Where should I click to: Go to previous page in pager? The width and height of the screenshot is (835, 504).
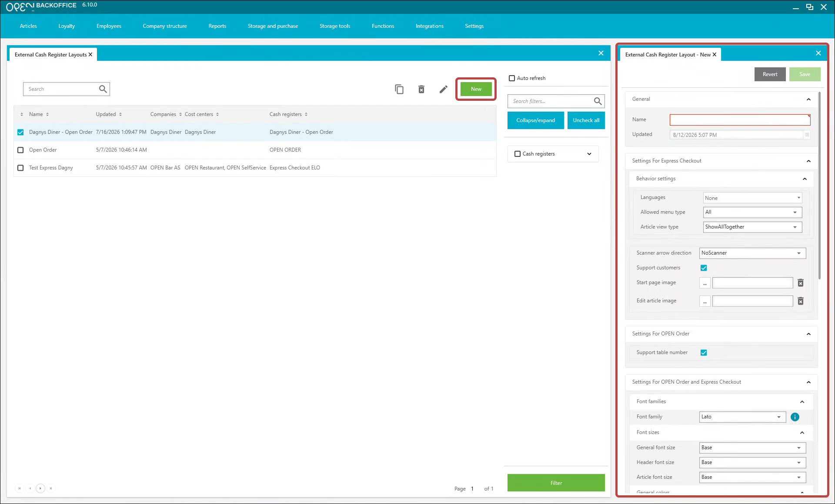coord(30,488)
